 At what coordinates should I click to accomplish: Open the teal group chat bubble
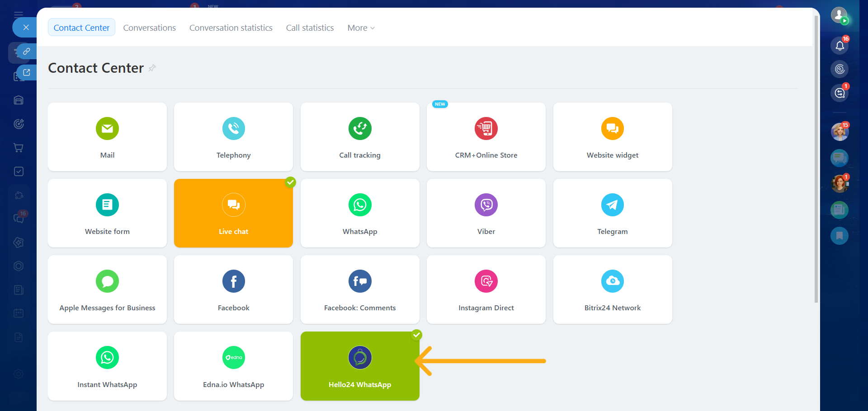pos(840,158)
